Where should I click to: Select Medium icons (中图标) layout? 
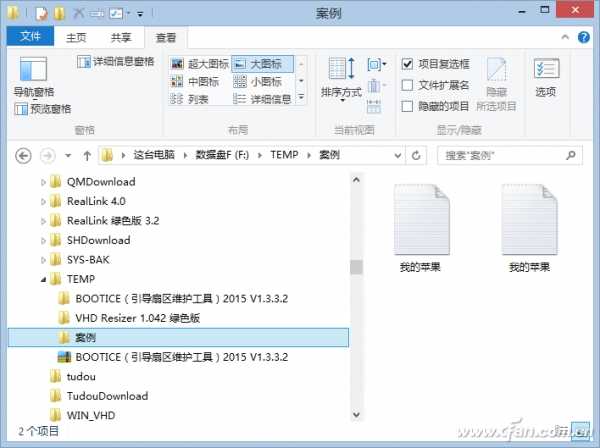195,81
